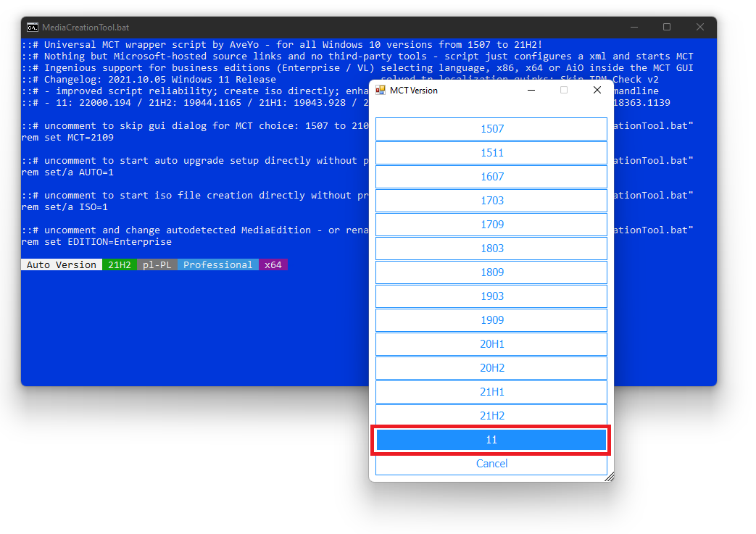This screenshot has height=534, width=756.
Task: Click the gray 'pl-PL' language tag
Action: pos(157,265)
